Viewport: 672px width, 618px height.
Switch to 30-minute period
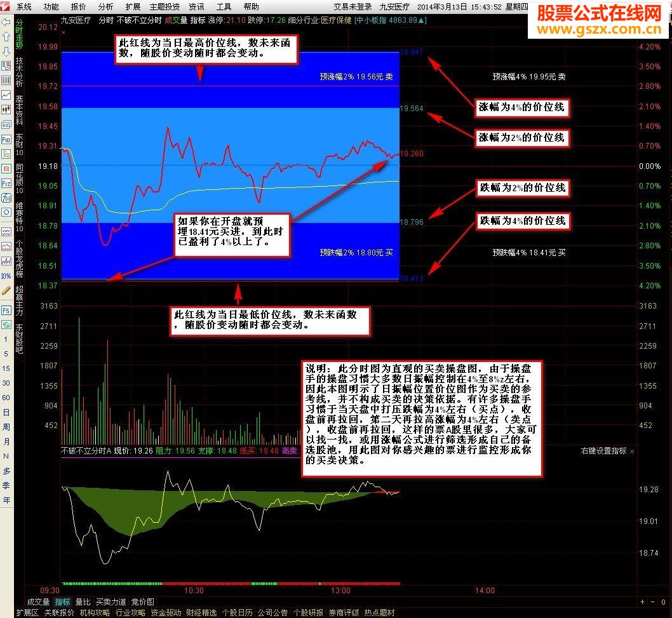[x=6, y=383]
